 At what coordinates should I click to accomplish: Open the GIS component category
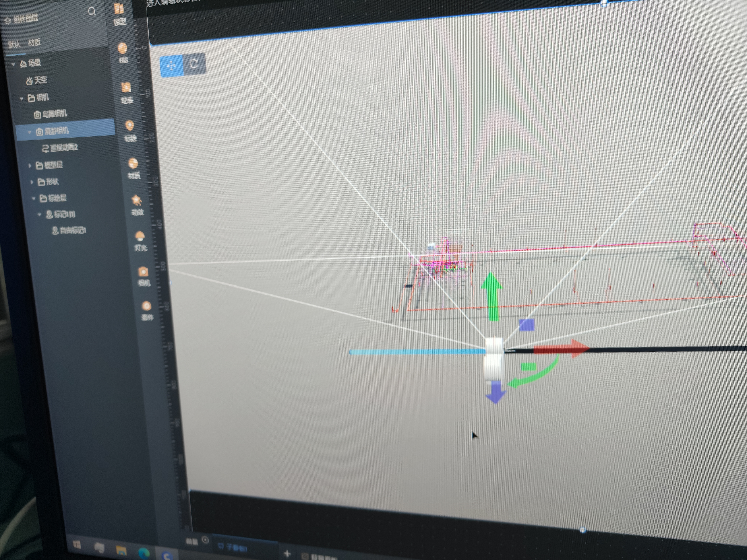click(123, 52)
